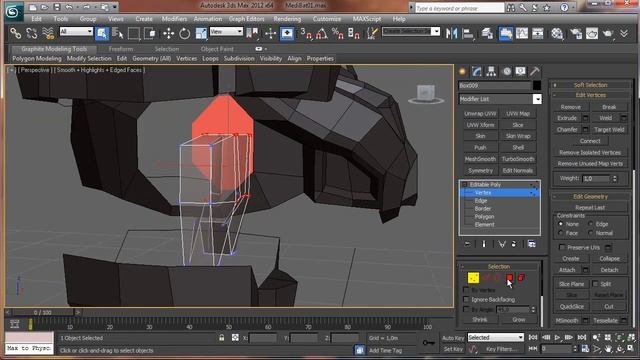Toggle the selection lock padlock icon
The width and height of the screenshot is (640, 360).
pos(222,338)
